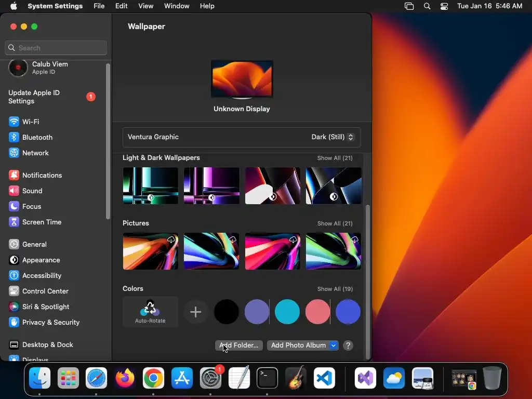Select the purple-lavender color swatch
The image size is (532, 399).
click(x=257, y=312)
